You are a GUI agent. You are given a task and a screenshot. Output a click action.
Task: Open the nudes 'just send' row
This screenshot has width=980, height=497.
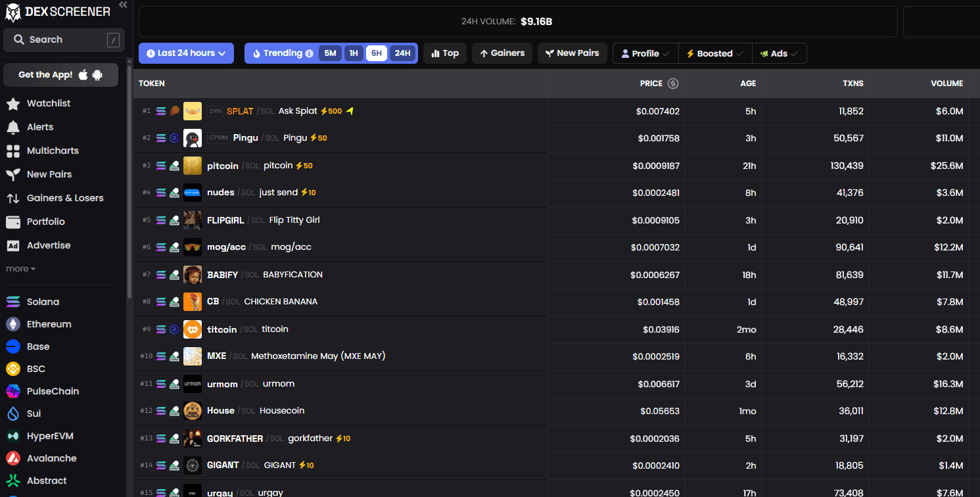coord(556,193)
